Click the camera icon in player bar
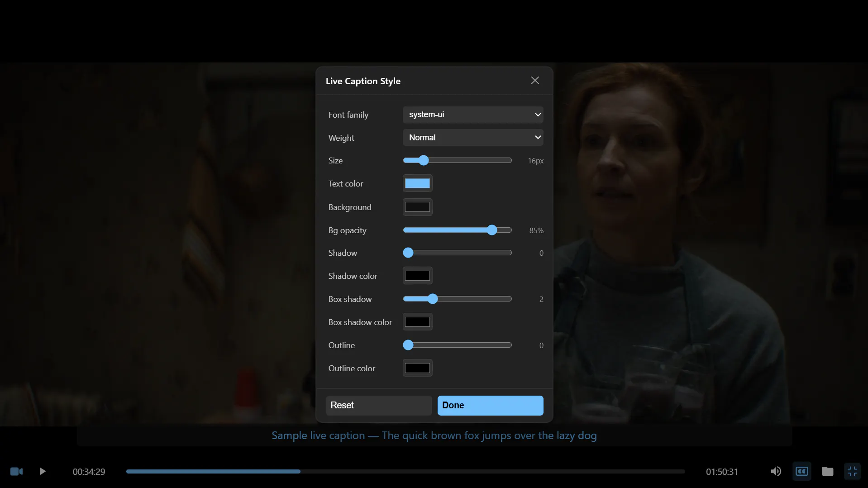Viewport: 868px width, 488px height. tap(17, 471)
